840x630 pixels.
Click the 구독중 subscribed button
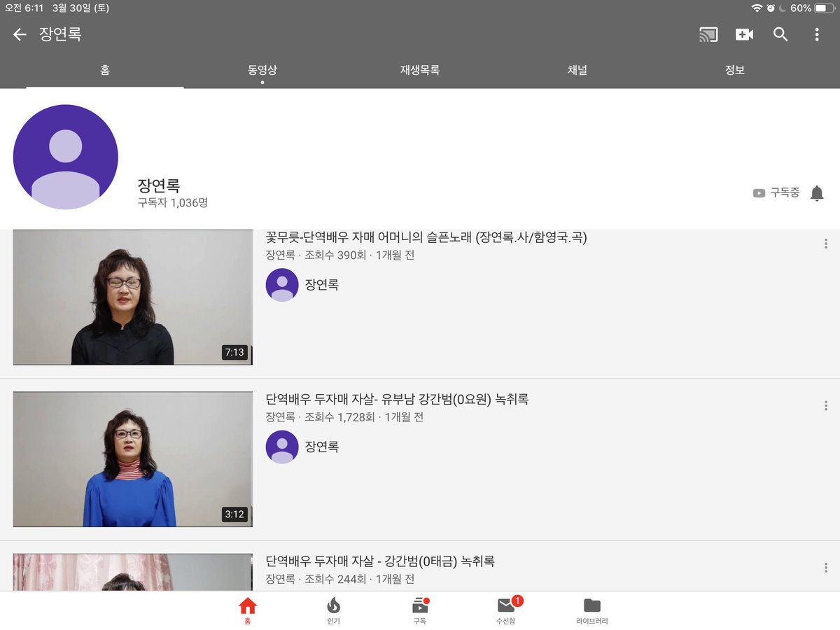(776, 192)
